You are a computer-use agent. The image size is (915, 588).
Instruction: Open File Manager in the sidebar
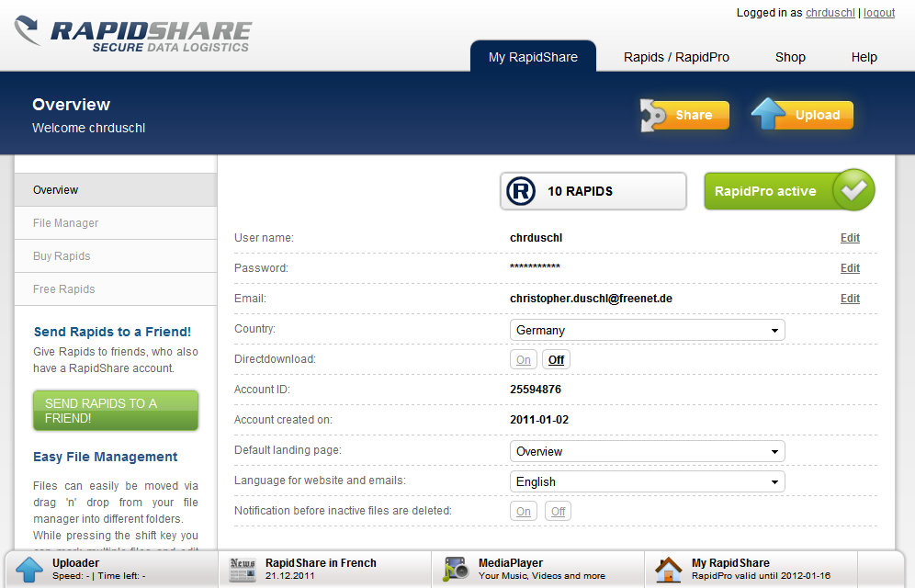click(116, 223)
